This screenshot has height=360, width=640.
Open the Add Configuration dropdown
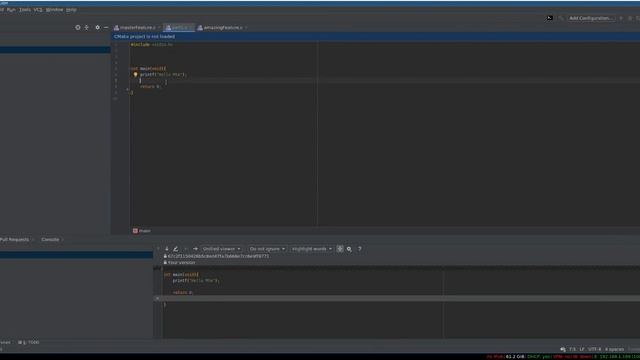tap(591, 18)
